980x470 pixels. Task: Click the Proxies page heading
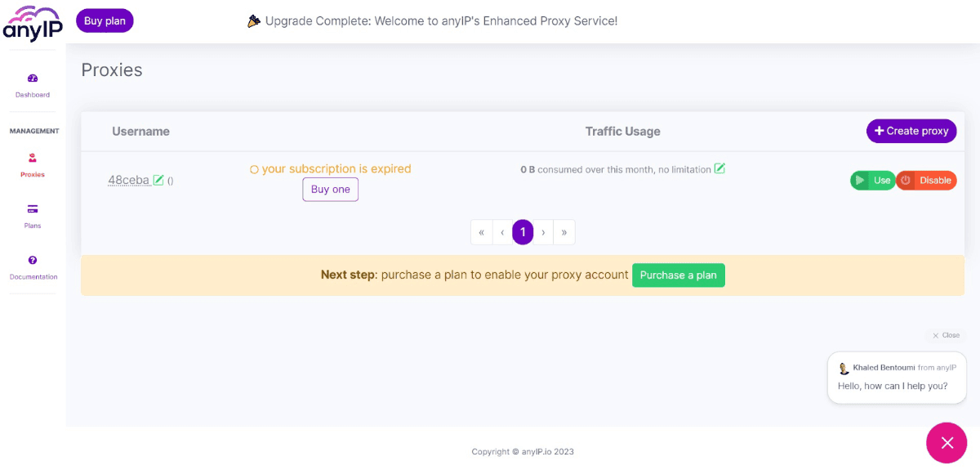[112, 70]
